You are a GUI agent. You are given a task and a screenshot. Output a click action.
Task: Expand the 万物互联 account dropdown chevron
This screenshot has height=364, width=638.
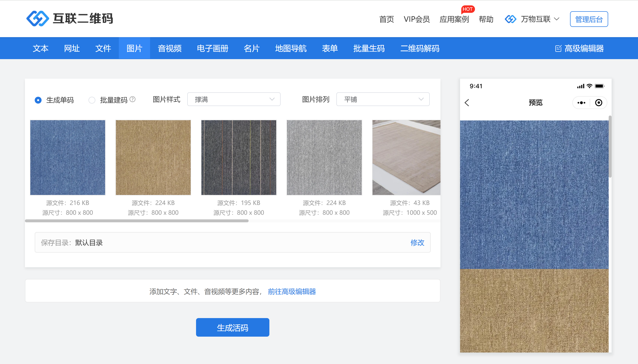(x=557, y=19)
